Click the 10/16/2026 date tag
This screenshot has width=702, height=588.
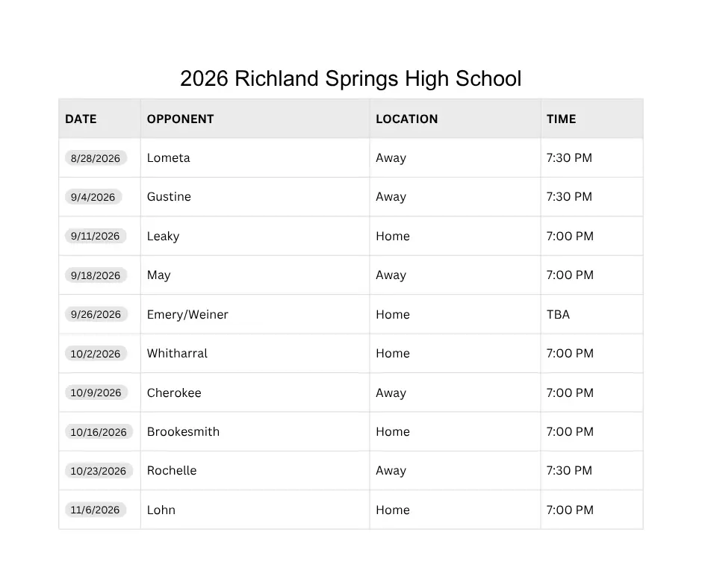click(x=99, y=432)
